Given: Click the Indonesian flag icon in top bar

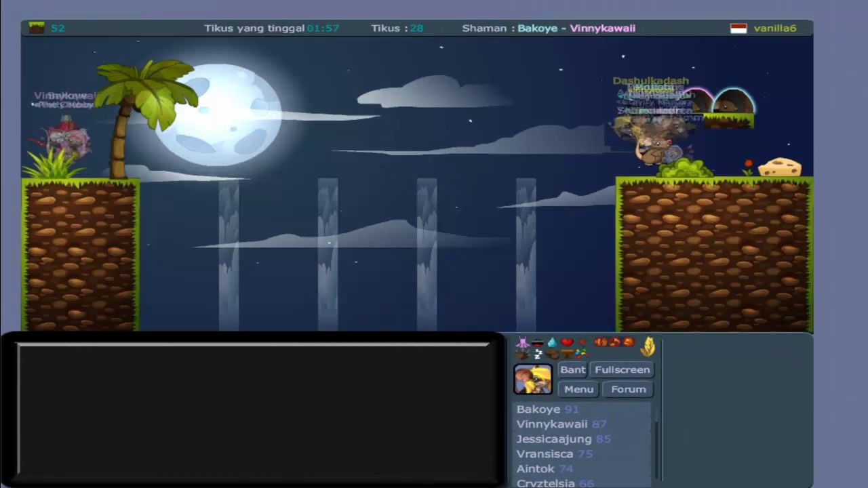Looking at the screenshot, I should (x=738, y=28).
